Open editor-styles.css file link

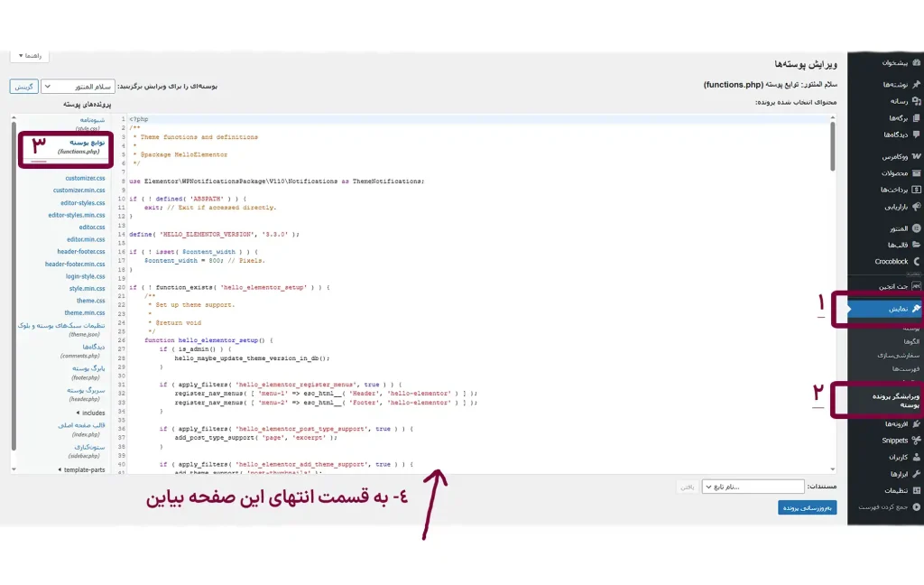tap(82, 203)
